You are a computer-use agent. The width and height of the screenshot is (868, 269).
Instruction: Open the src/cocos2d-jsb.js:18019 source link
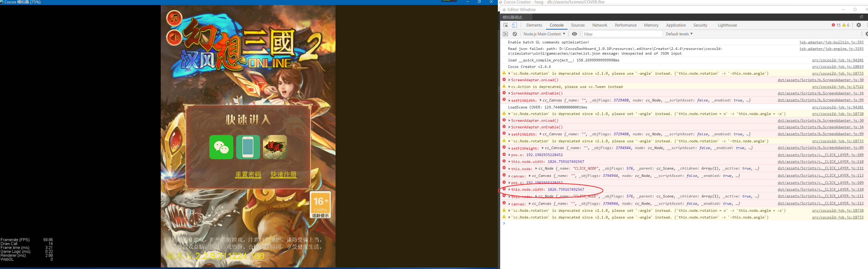pyautogui.click(x=838, y=67)
